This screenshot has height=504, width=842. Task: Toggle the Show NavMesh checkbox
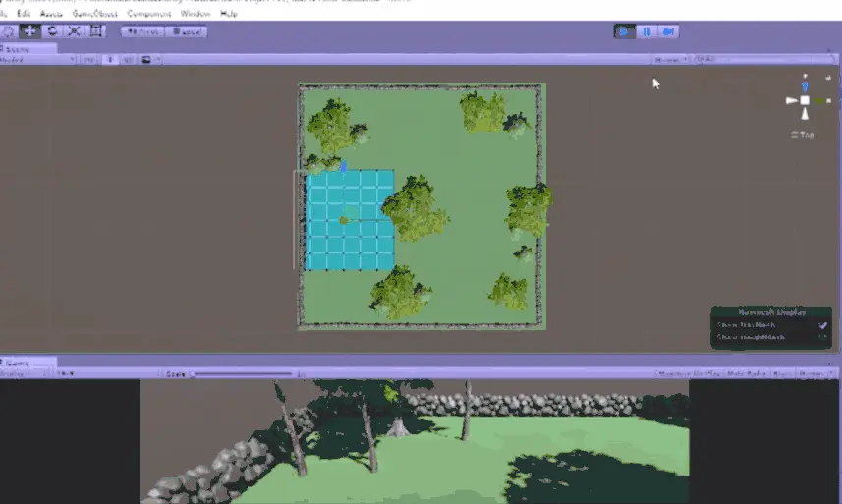822,325
